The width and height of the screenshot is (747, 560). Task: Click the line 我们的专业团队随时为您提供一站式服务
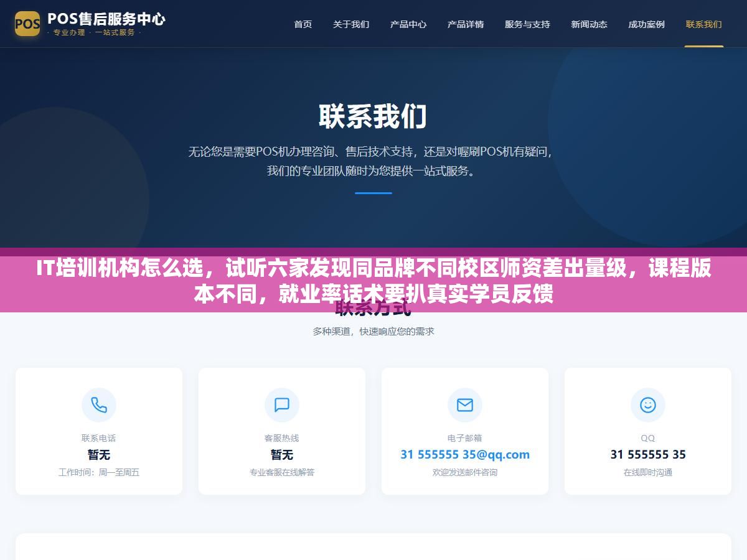pyautogui.click(x=374, y=170)
